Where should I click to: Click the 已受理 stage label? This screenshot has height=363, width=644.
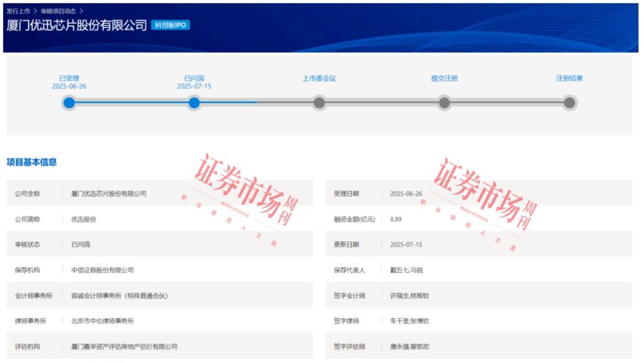click(69, 78)
